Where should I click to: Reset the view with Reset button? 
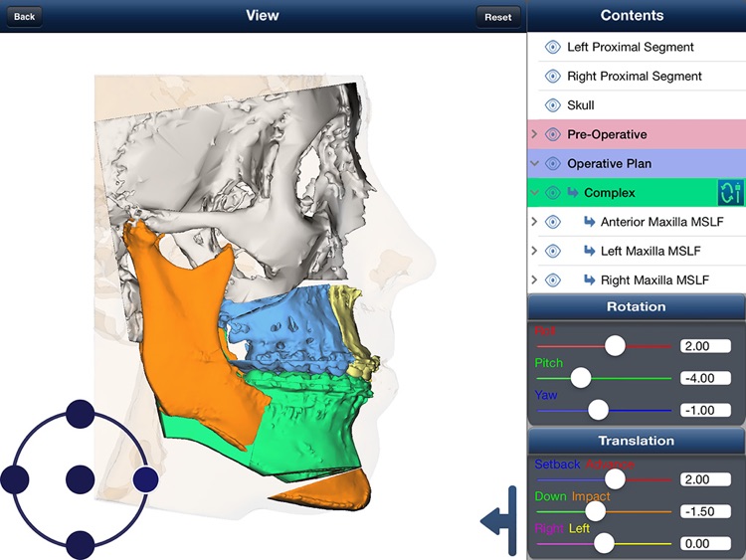click(497, 17)
